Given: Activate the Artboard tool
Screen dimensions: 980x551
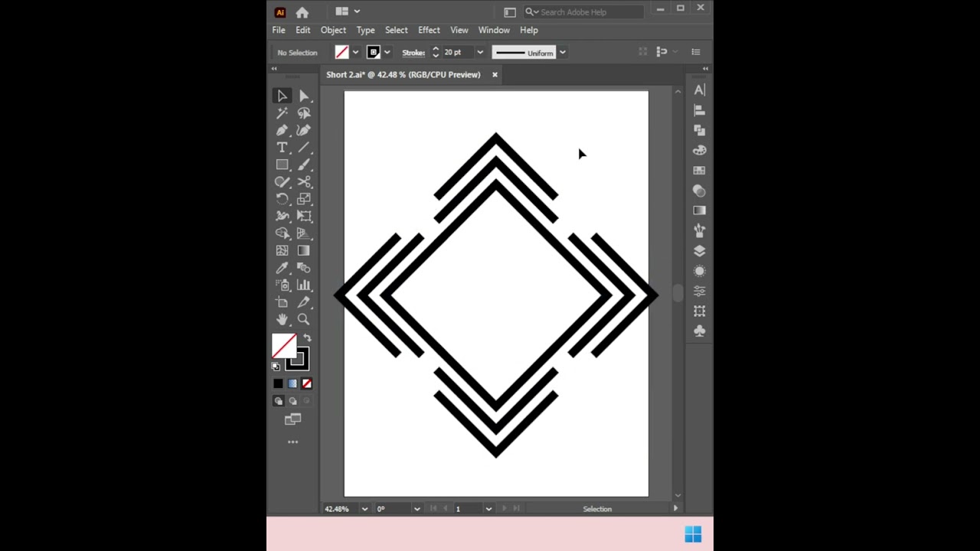Looking at the screenshot, I should (282, 302).
